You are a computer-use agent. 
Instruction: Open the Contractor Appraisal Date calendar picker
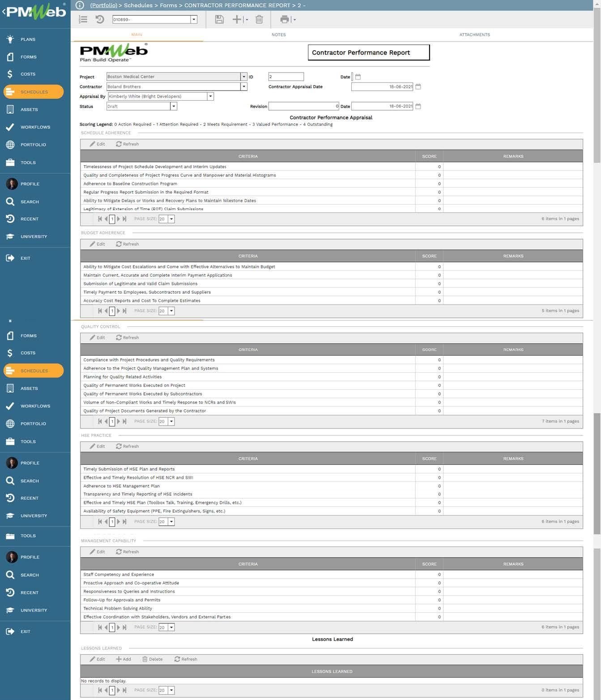[418, 86]
